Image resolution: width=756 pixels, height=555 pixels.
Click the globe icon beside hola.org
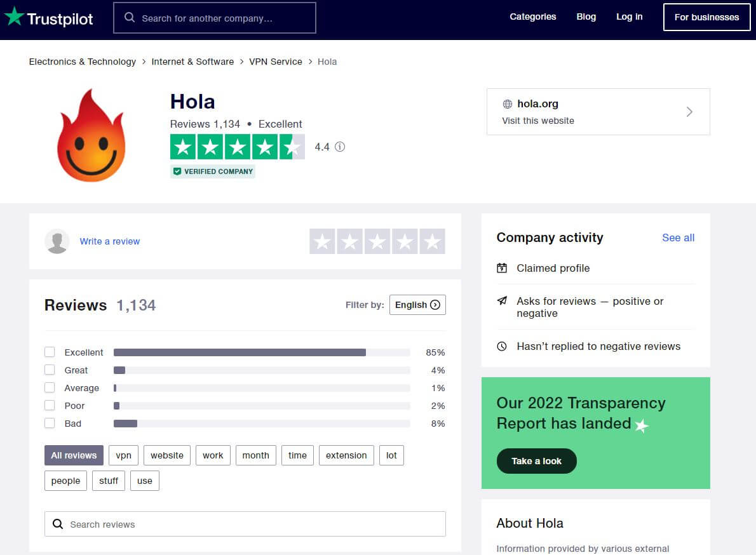coord(507,104)
